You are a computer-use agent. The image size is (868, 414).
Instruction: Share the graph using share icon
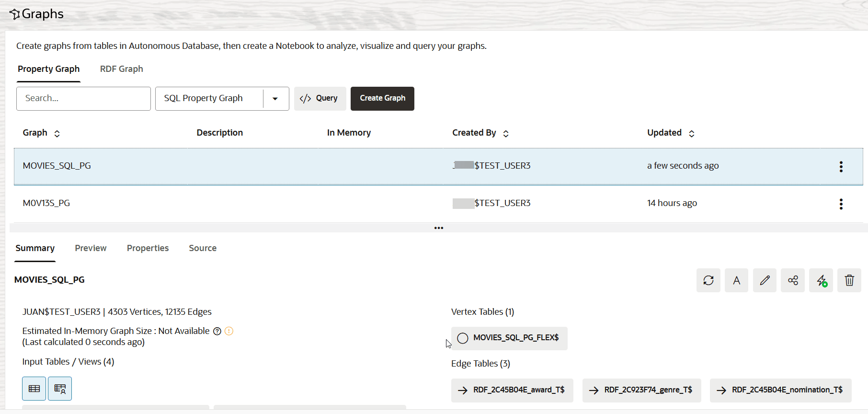(793, 280)
